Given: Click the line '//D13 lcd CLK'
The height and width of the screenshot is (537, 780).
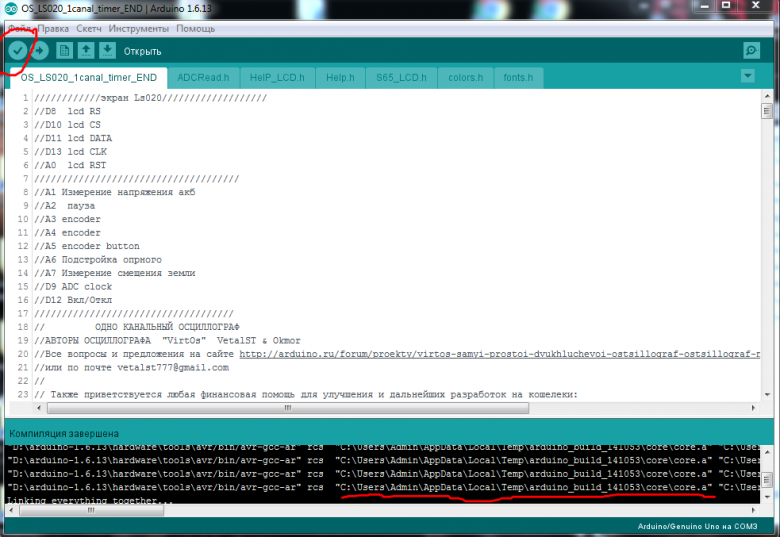Looking at the screenshot, I should coord(70,152).
